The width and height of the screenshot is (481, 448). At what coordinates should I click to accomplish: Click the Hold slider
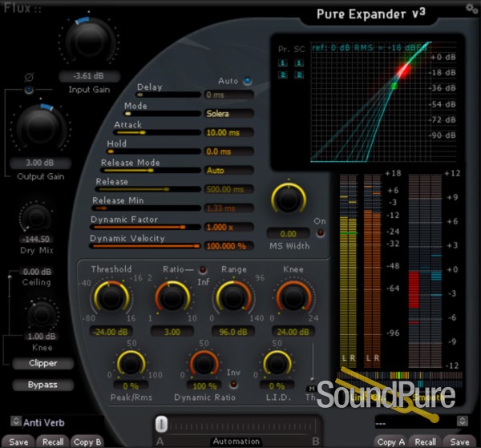[x=153, y=151]
